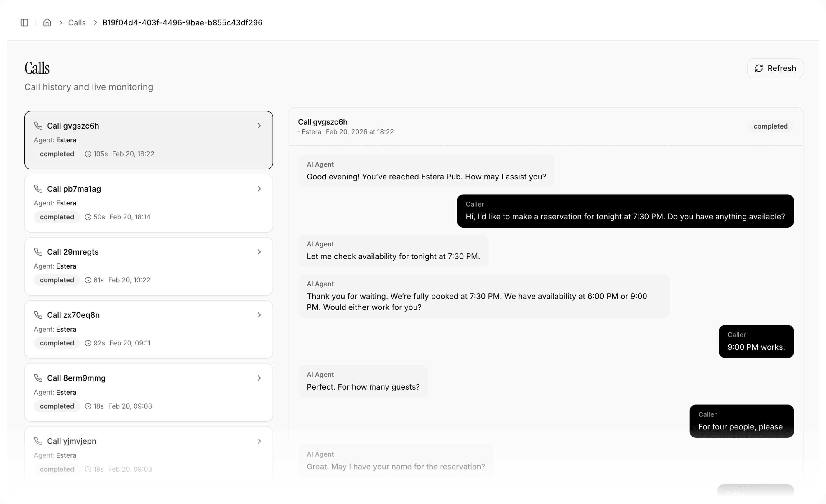The image size is (826, 504).
Task: Click clock duration icon showing 105s
Action: coord(88,154)
